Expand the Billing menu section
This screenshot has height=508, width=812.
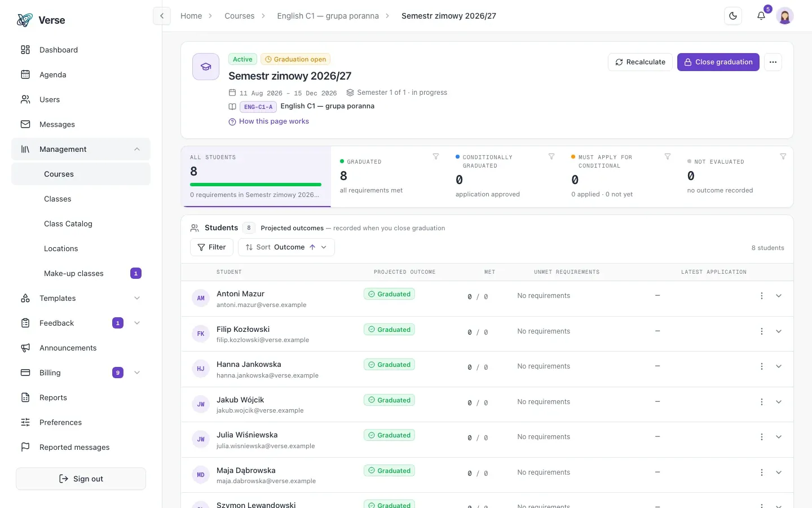point(81,373)
